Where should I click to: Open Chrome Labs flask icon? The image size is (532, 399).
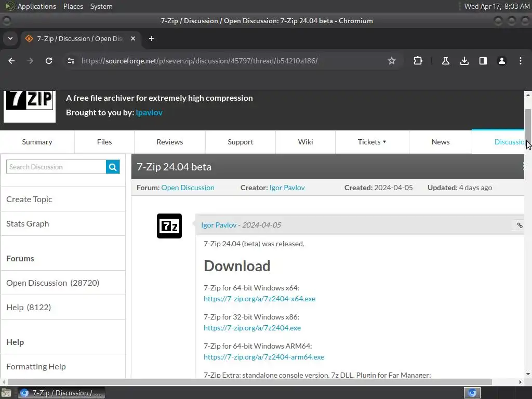(x=445, y=61)
